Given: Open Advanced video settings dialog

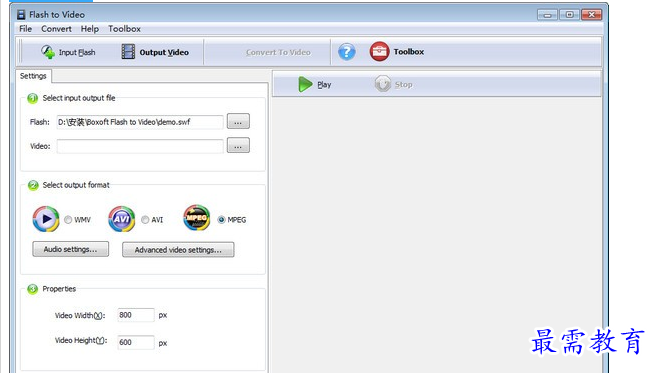Looking at the screenshot, I should pos(178,250).
